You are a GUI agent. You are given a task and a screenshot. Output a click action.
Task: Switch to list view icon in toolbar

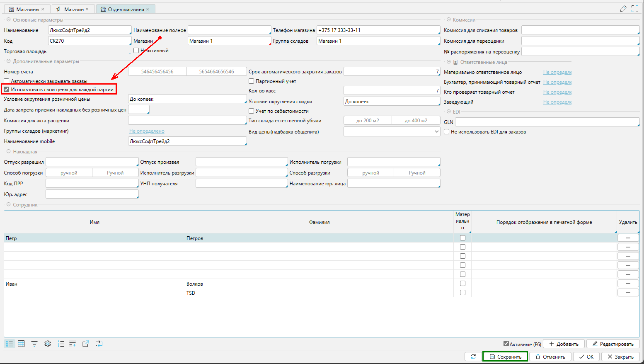click(x=10, y=344)
